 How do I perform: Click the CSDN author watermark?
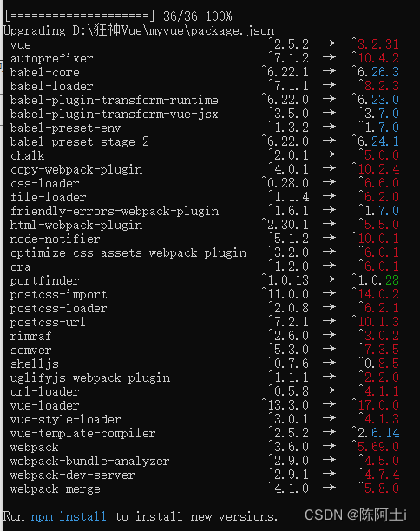[356, 515]
